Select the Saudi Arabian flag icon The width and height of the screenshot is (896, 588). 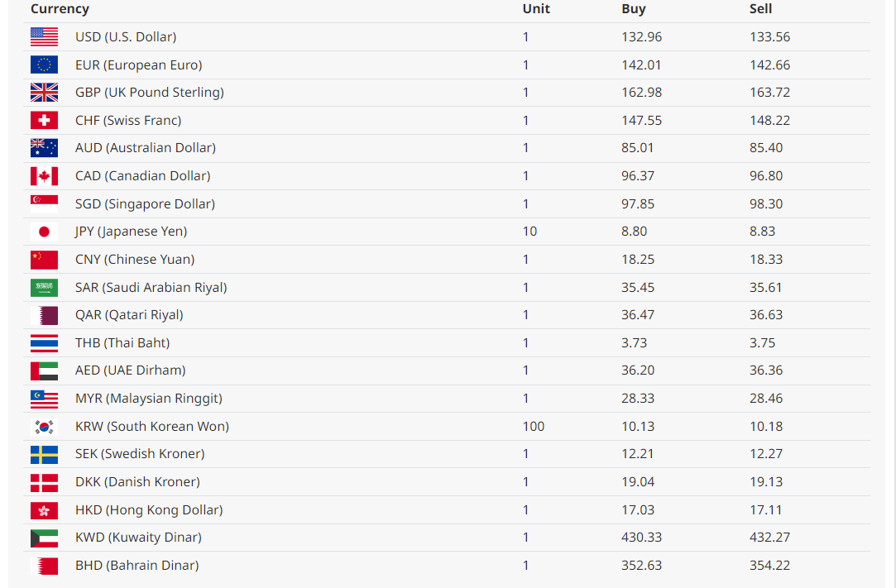[x=44, y=288]
